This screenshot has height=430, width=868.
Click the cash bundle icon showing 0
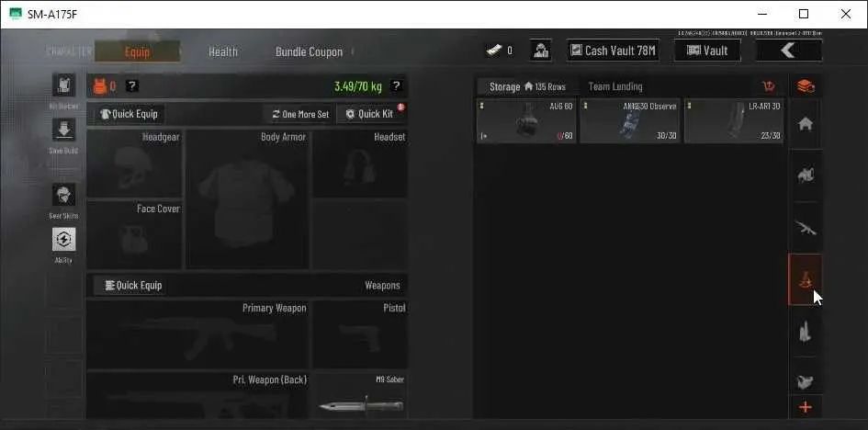click(x=494, y=51)
